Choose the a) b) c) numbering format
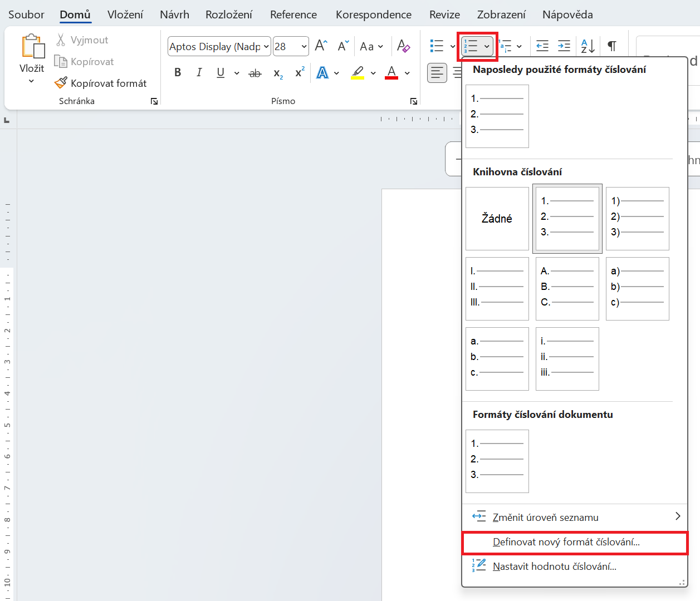The width and height of the screenshot is (700, 601). [638, 289]
